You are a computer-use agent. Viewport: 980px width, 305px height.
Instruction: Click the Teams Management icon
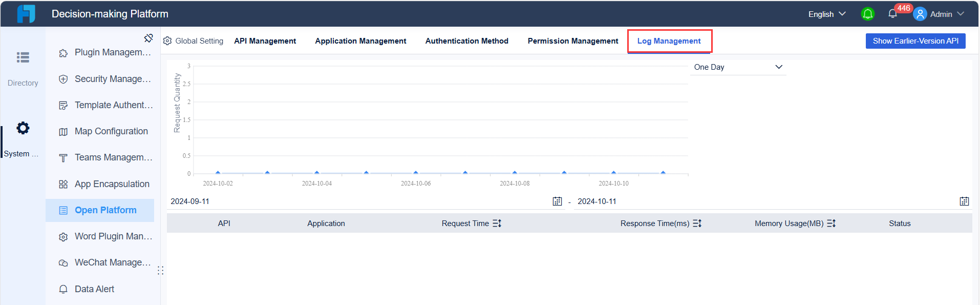[63, 158]
